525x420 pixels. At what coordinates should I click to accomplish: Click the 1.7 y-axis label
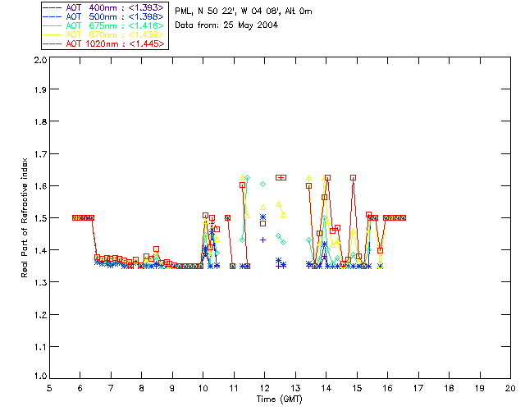click(40, 154)
